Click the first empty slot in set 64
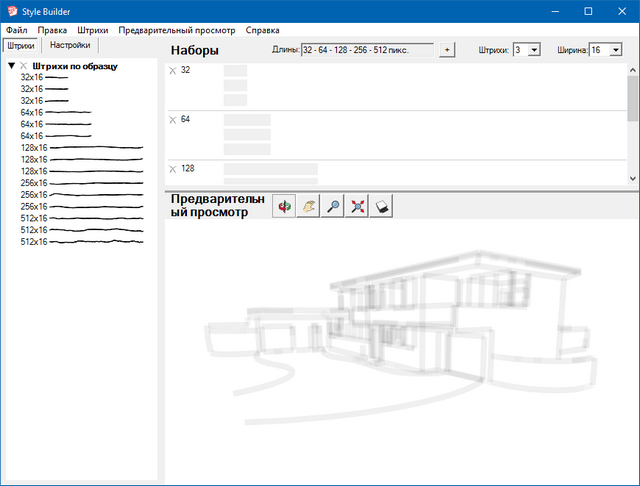Viewport: 640px width, 486px height. tap(247, 120)
